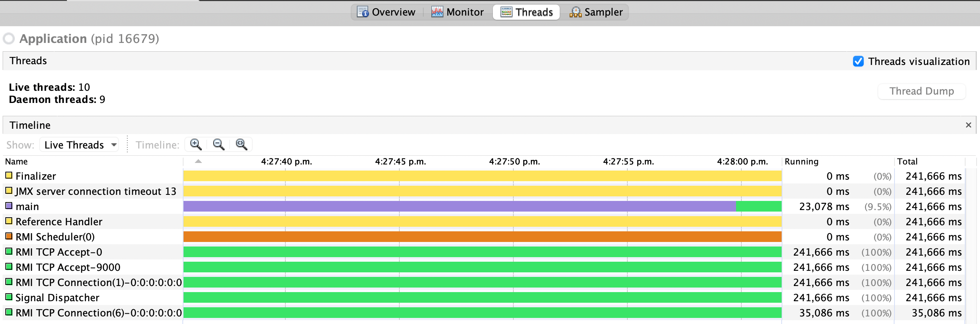Click RMI TCP Connection(6) Total 35,086 ms

[x=937, y=313]
